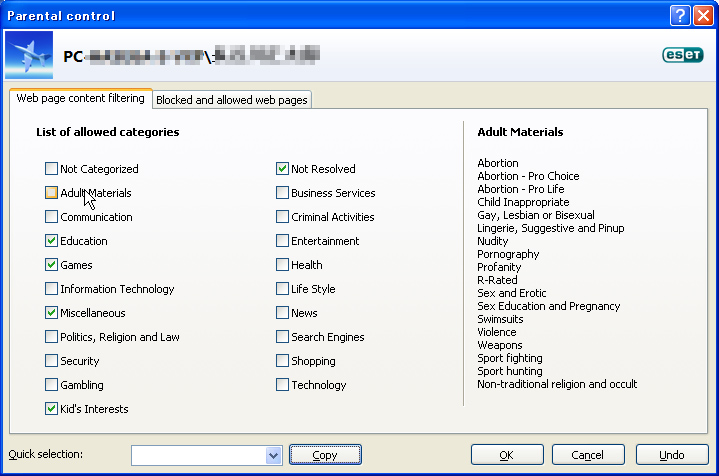Click 'Gay, Lesbian or Bisexual' entry
Viewport: 719px width, 476px height.
point(536,215)
